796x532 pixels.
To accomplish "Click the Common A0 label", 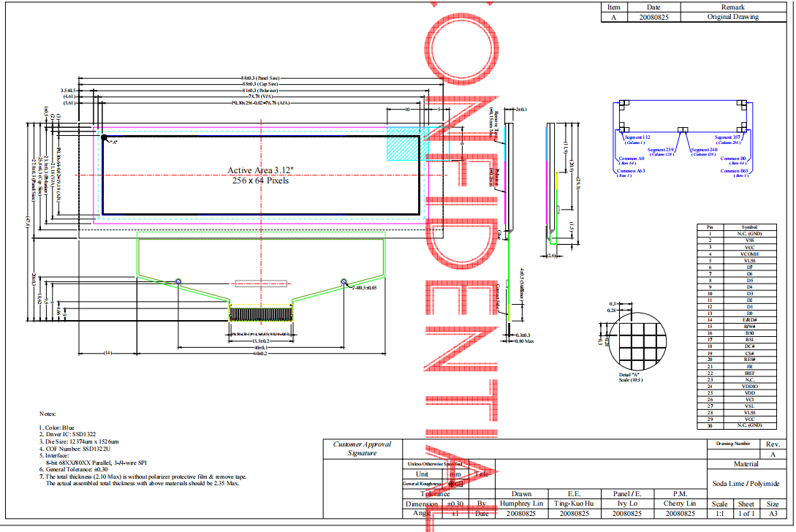I will coord(631,159).
